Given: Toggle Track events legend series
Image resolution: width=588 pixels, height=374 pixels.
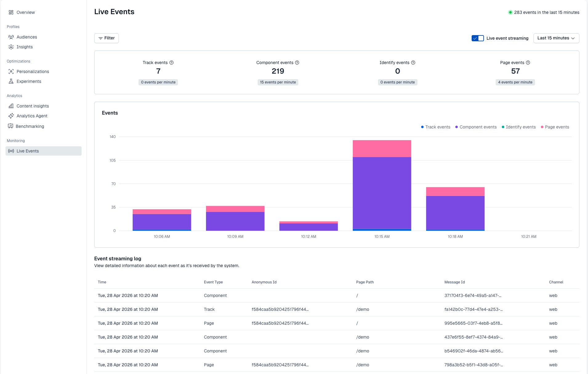Looking at the screenshot, I should coord(436,127).
